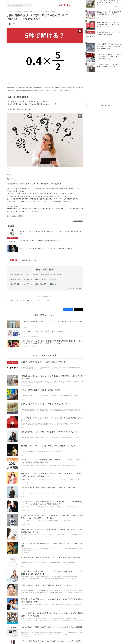The image size is (129, 644).
Task: Click the motorcycle thumbnail in the sidebar
Action: coord(91,47)
